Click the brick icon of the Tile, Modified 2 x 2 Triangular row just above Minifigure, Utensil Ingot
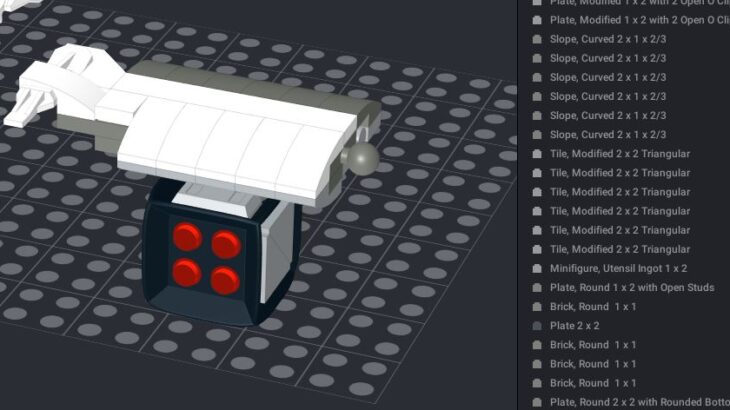 pos(537,249)
